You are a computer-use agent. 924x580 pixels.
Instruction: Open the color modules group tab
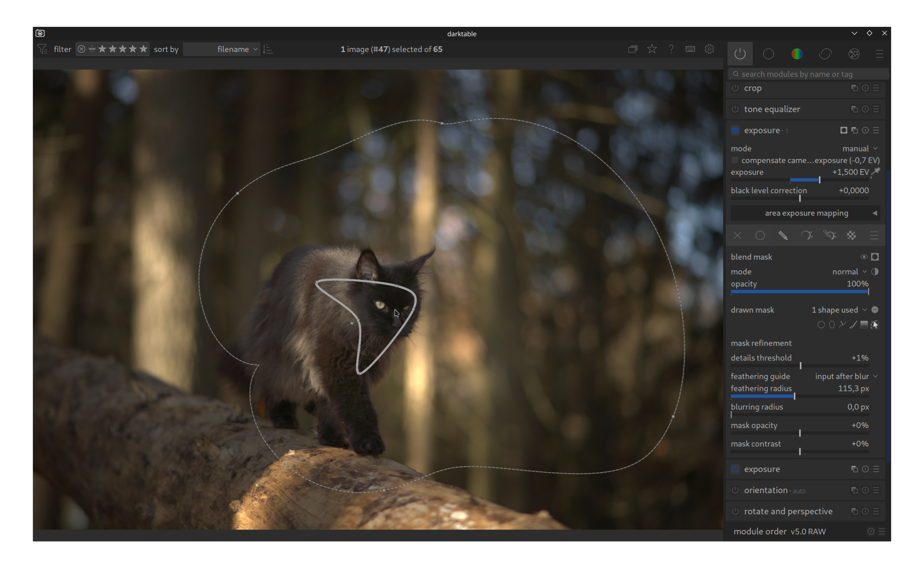pyautogui.click(x=797, y=54)
